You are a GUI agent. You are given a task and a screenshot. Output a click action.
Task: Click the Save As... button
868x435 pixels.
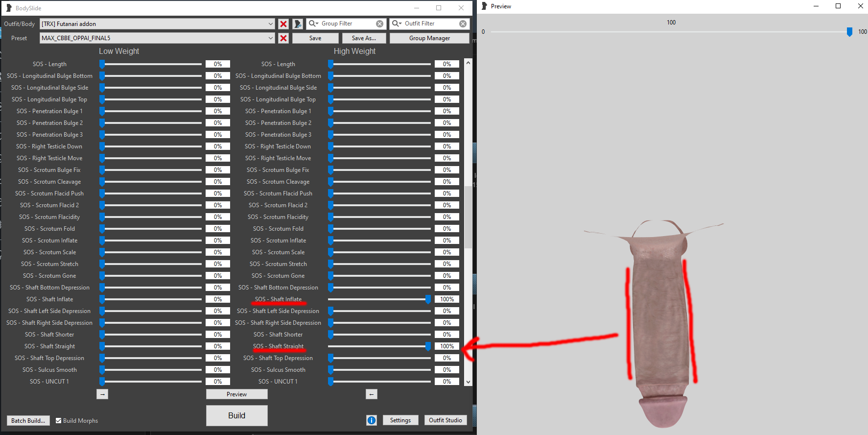click(x=364, y=38)
